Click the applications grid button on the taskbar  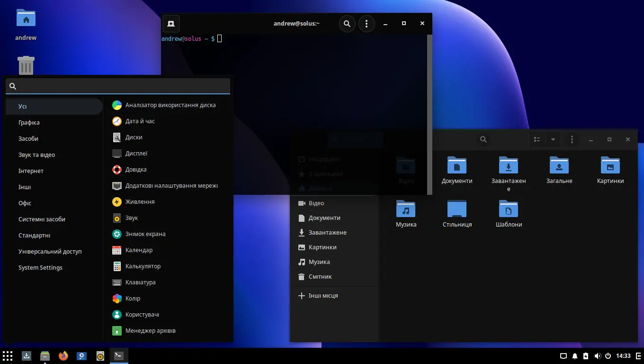pos(8,355)
